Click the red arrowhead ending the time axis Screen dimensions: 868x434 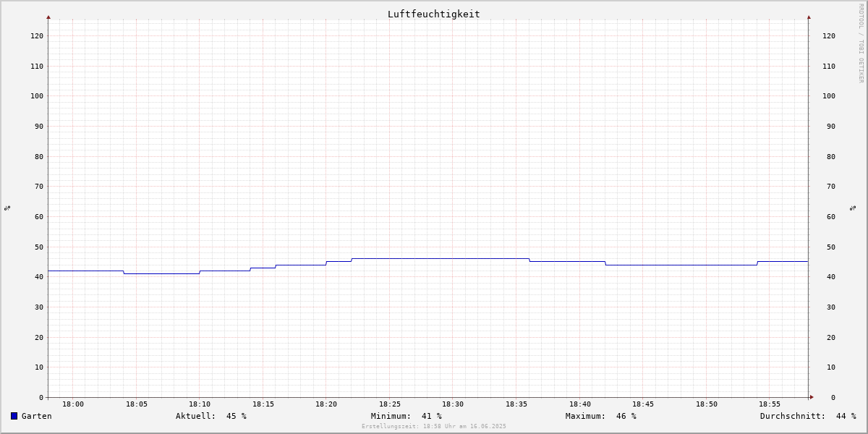coord(812,397)
